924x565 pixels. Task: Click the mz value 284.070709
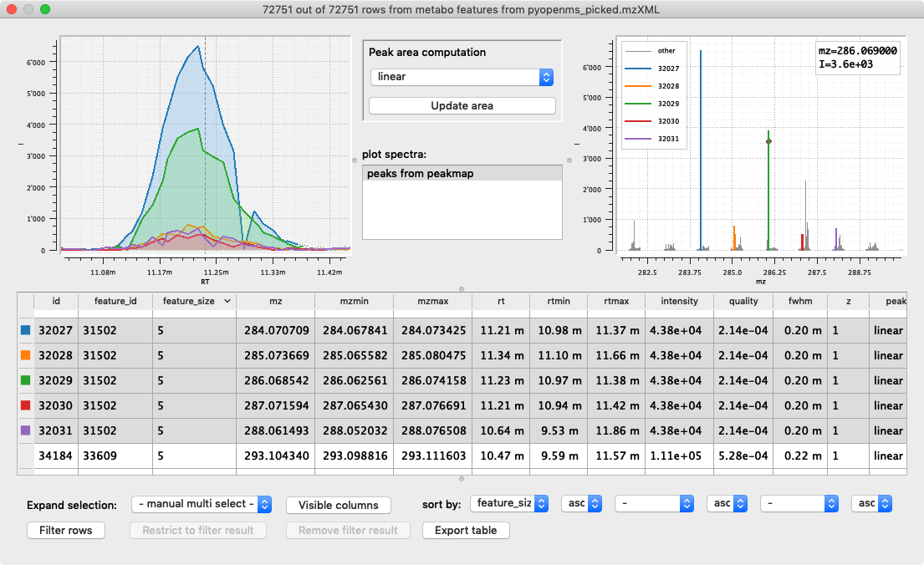tap(277, 330)
